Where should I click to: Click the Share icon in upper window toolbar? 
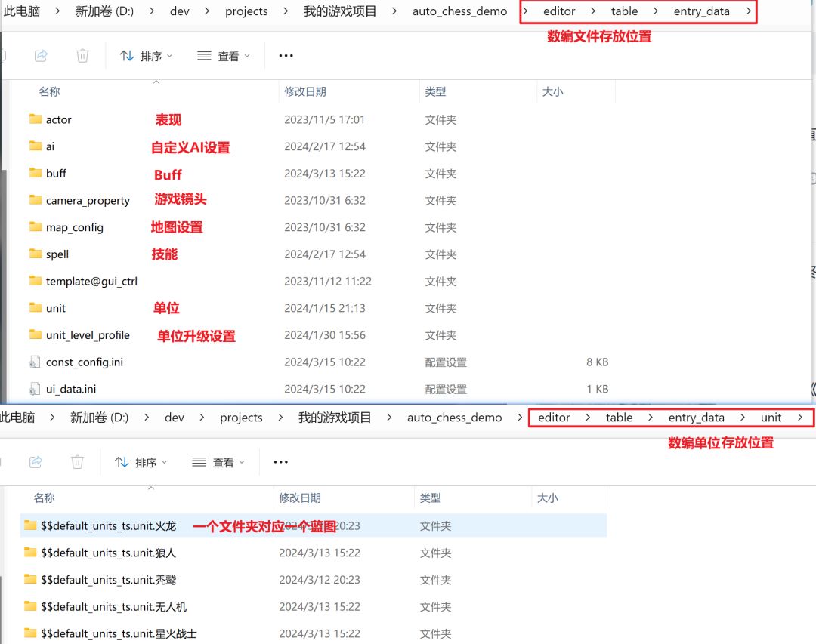[41, 56]
